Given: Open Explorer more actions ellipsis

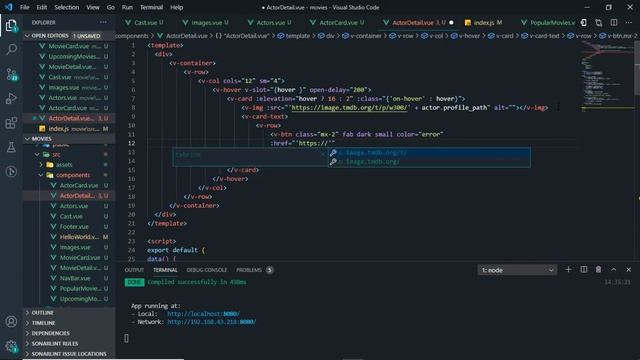Looking at the screenshot, I should click(x=103, y=22).
